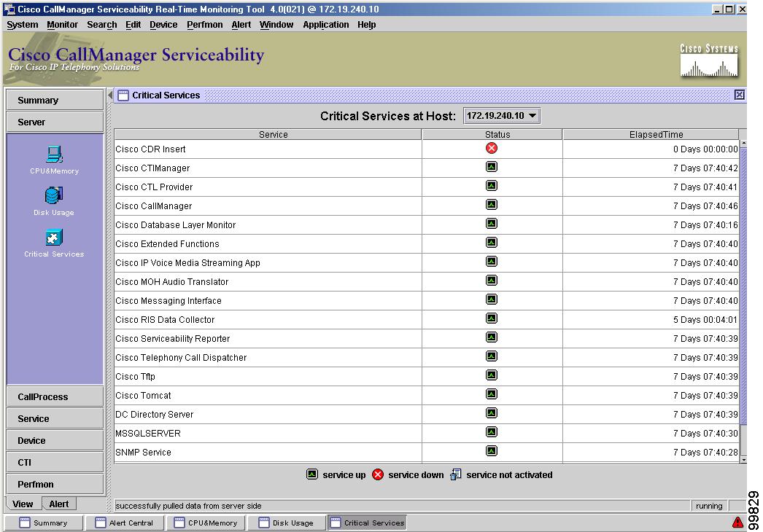Open Critical Services icon in sidebar
Image resolution: width=763 pixels, height=532 pixels.
tap(53, 238)
